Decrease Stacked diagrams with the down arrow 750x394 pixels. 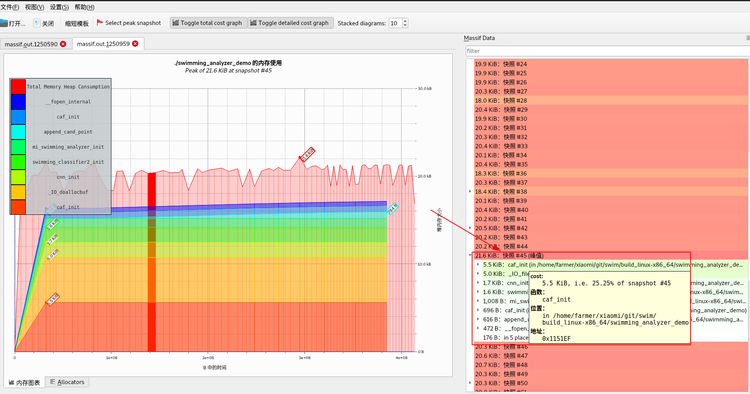click(405, 25)
